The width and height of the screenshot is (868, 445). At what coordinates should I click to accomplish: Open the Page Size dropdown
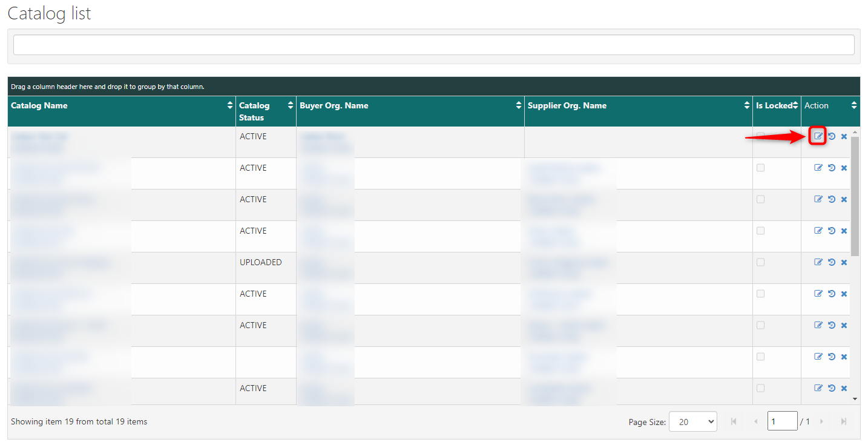point(692,421)
